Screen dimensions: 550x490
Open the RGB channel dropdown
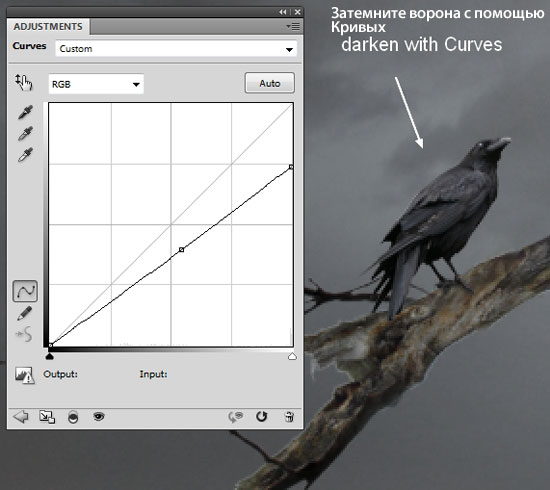pos(96,84)
